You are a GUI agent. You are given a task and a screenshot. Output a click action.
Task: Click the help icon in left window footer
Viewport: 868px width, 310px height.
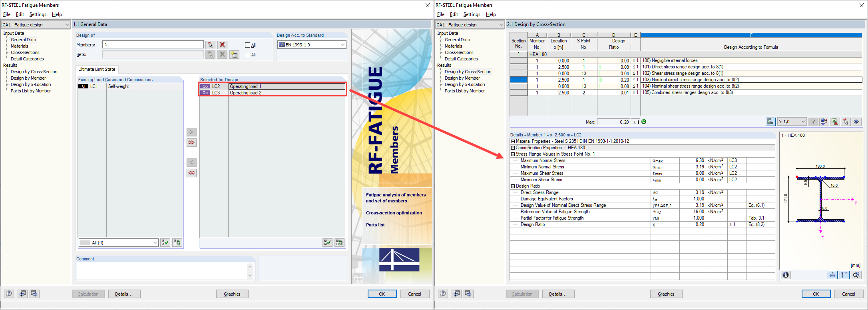[9, 294]
